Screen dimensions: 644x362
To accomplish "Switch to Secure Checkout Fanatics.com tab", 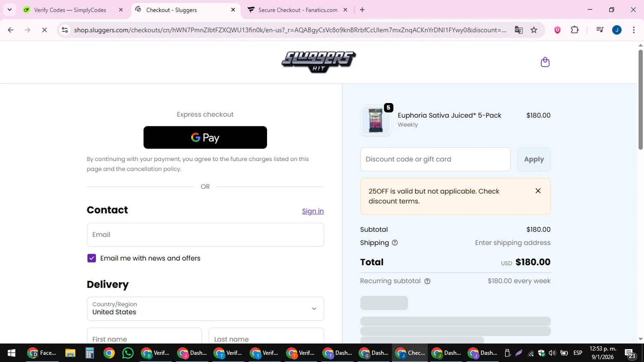I will click(x=298, y=10).
